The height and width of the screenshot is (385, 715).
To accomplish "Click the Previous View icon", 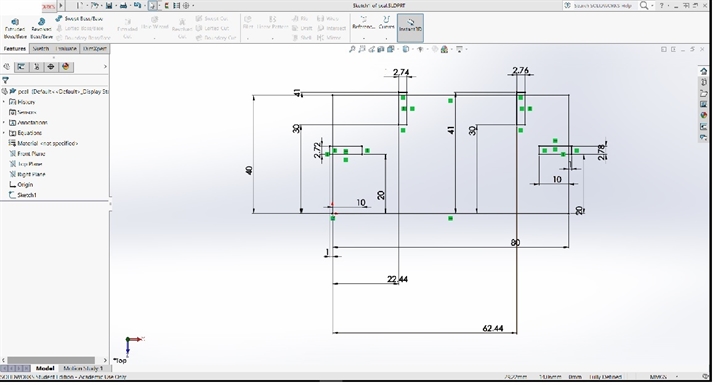I will click(372, 49).
